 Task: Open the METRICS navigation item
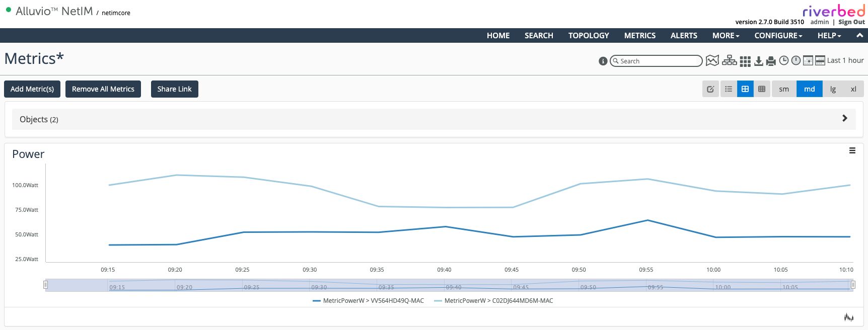tap(640, 35)
